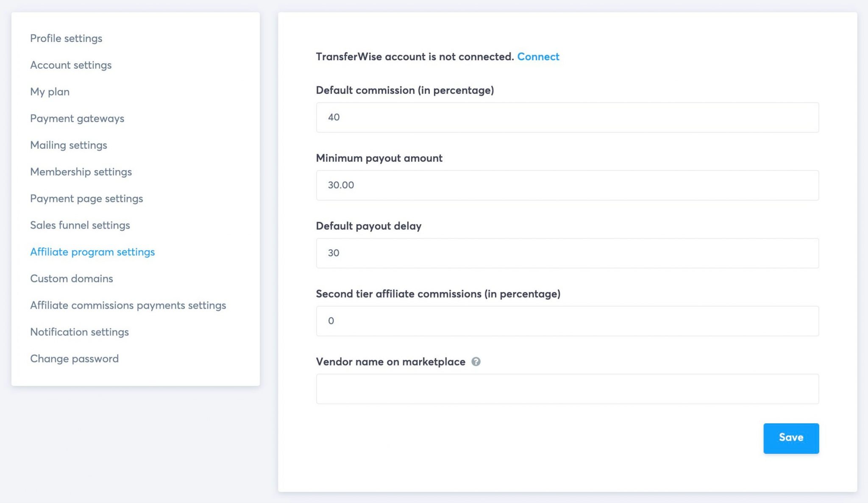Open Payment page settings
Image resolution: width=868 pixels, height=503 pixels.
click(x=86, y=198)
